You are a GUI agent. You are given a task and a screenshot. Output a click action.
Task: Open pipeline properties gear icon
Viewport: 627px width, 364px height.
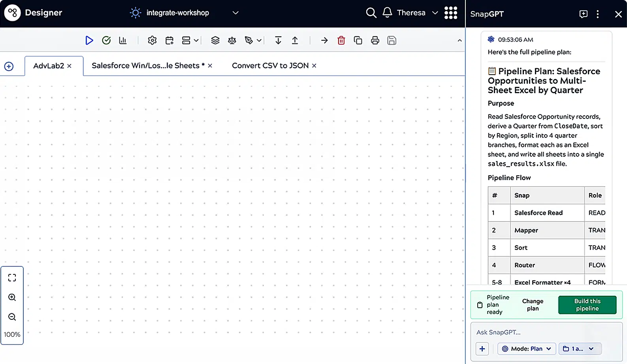(152, 40)
